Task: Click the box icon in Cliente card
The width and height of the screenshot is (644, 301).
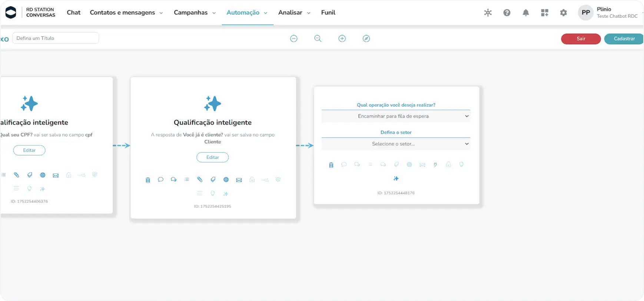Action: [278, 180]
